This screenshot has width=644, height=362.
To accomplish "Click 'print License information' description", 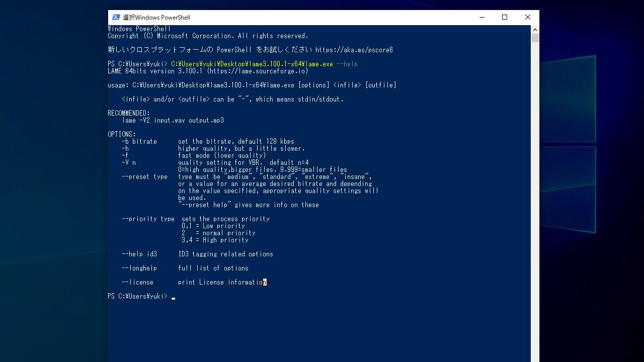I will (222, 282).
